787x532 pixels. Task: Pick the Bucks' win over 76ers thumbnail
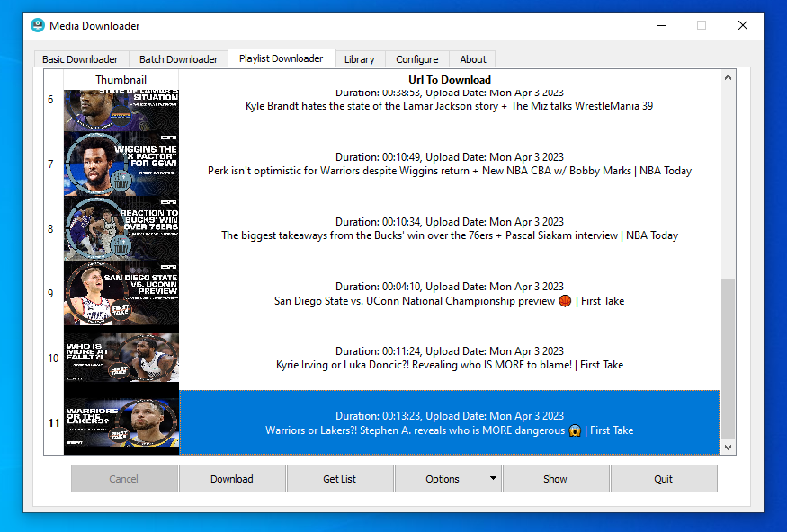[121, 228]
